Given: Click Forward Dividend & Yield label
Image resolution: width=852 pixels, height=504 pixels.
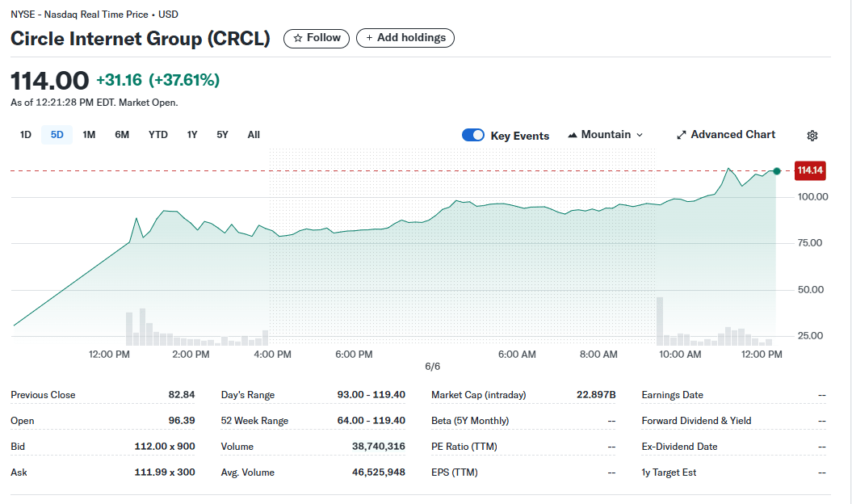Looking at the screenshot, I should (696, 421).
